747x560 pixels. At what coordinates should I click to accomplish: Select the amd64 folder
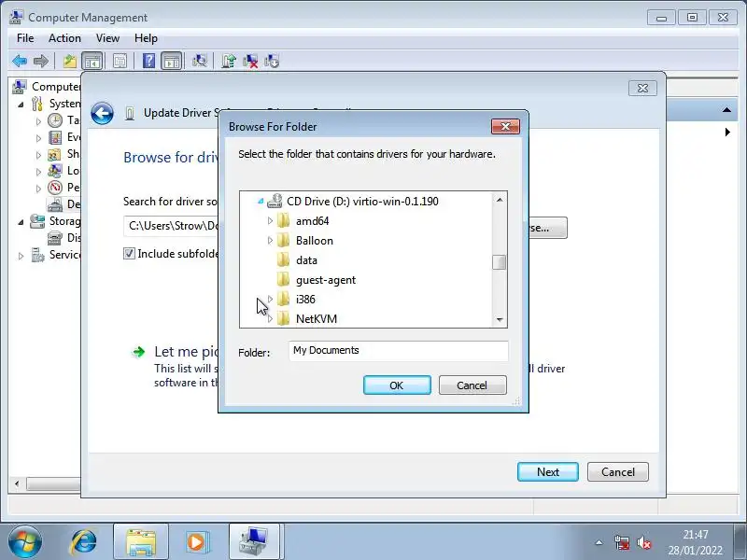point(313,221)
